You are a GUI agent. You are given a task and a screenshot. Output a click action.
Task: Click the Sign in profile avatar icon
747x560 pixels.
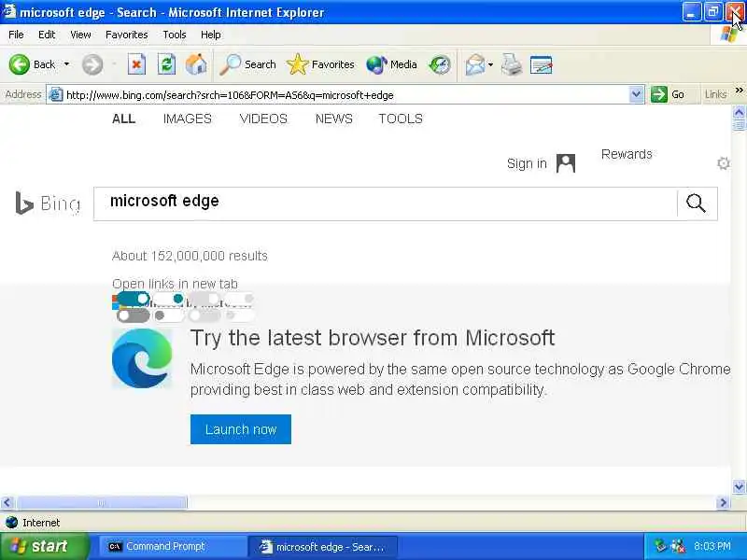coord(566,163)
